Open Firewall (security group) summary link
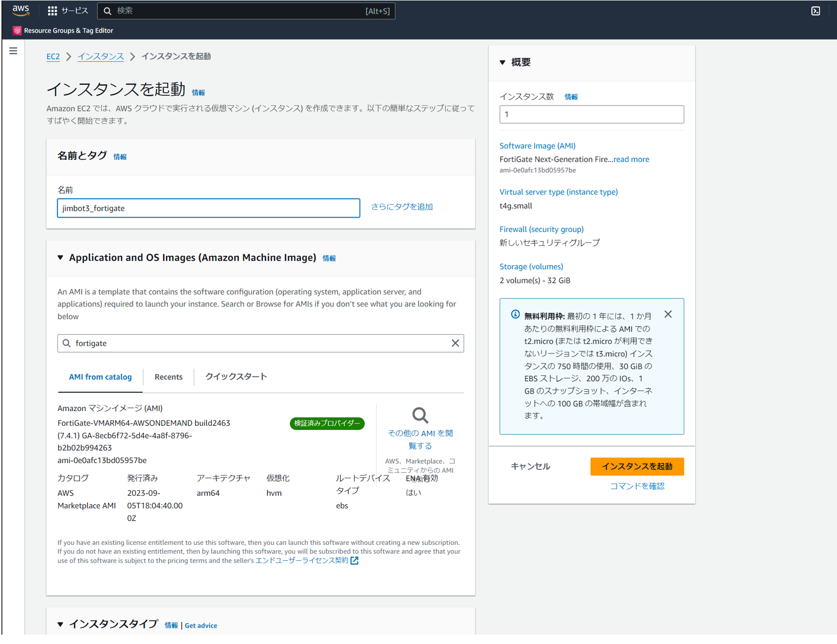The width and height of the screenshot is (837, 644). click(x=541, y=230)
